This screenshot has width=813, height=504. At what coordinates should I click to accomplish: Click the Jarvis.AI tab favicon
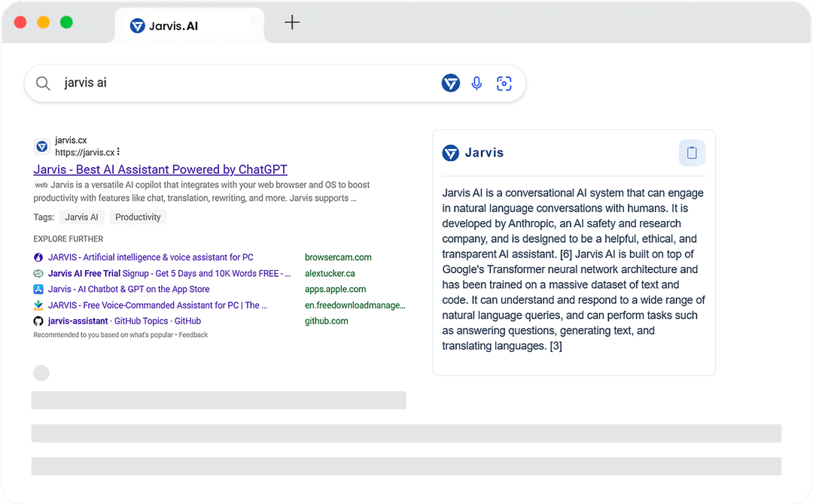point(138,26)
